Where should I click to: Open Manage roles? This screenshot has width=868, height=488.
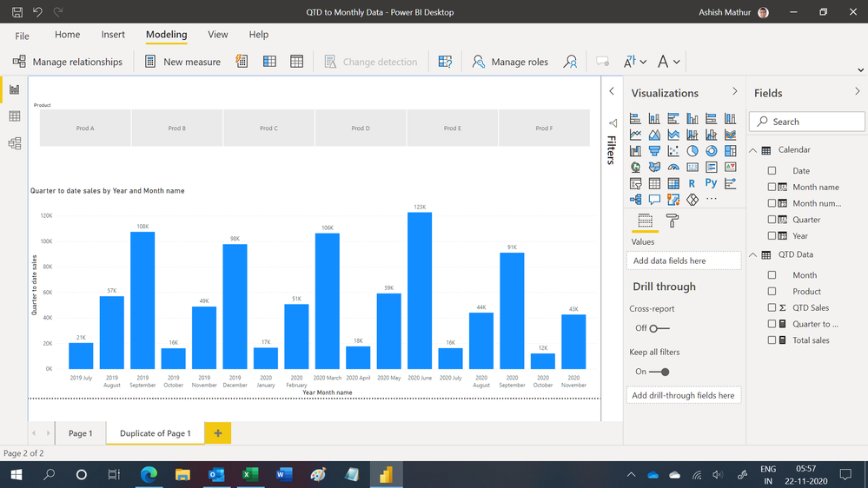[510, 62]
